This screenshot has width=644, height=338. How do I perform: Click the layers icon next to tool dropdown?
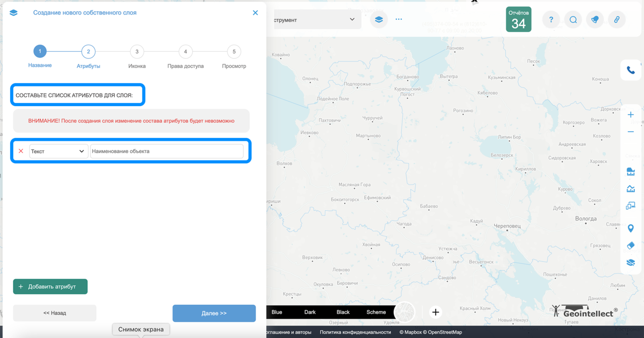click(379, 19)
